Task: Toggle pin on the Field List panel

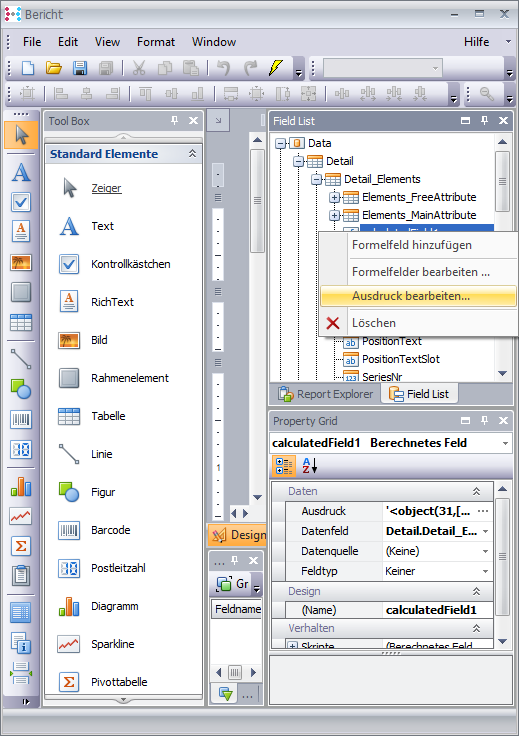Action: 484,121
